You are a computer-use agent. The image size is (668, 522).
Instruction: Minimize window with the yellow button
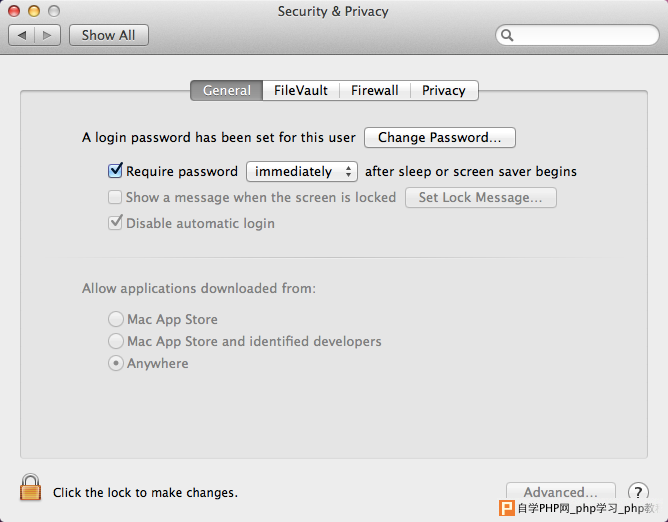(x=34, y=11)
